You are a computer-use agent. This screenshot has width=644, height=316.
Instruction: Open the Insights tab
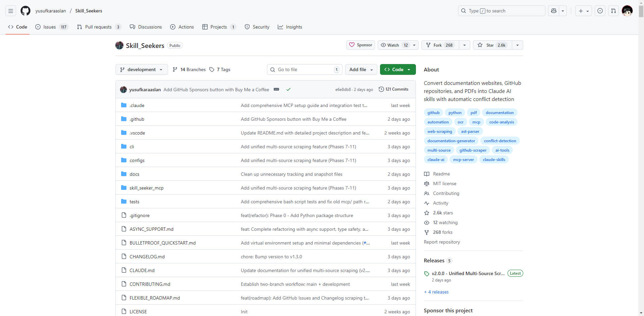[x=290, y=27]
